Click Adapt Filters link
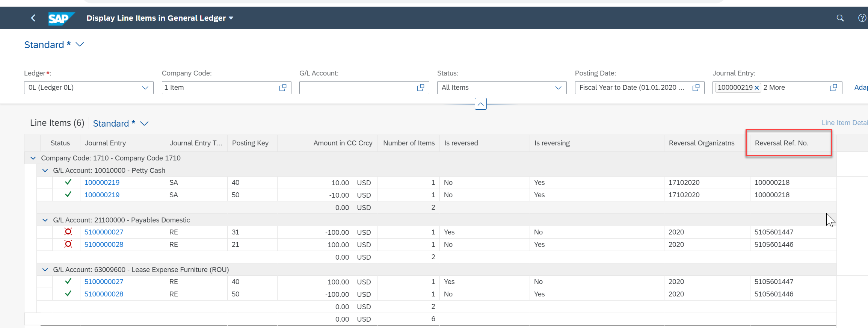Viewport: 868px width, 328px height. point(861,88)
